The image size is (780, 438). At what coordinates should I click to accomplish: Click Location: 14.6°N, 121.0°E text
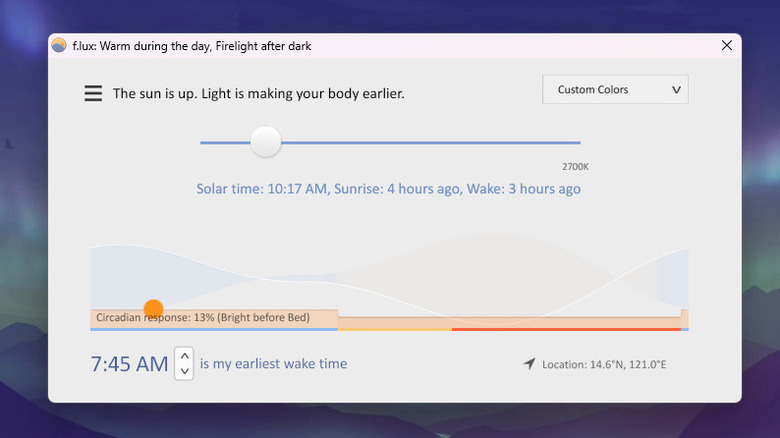coord(604,364)
